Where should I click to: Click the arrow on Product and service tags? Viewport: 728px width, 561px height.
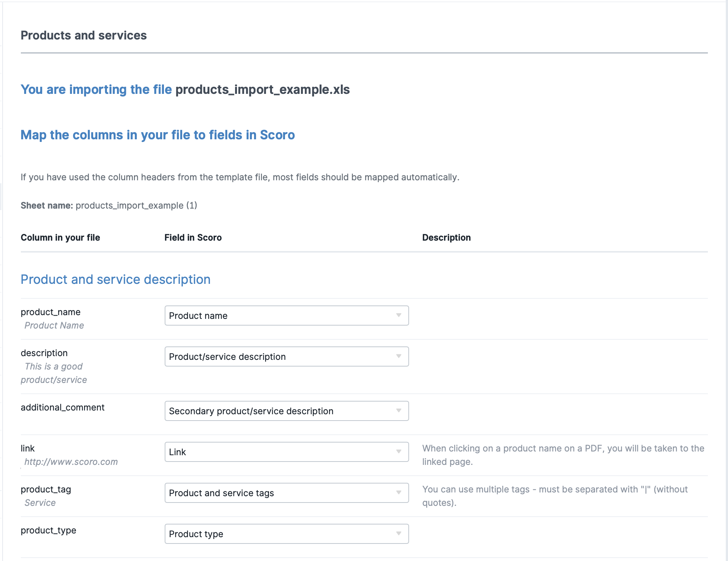400,493
